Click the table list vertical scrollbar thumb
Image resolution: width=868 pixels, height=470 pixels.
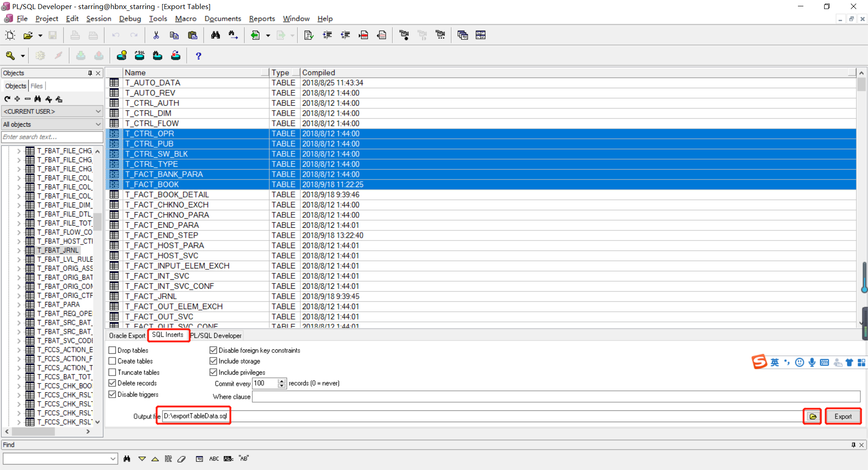pos(861,85)
